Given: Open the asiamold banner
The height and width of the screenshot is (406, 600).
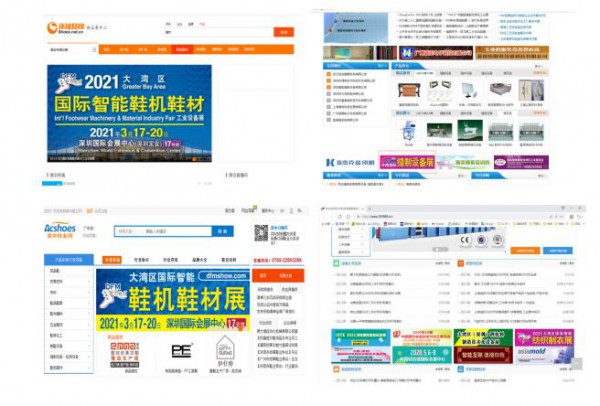Looking at the screenshot, I should tap(544, 355).
